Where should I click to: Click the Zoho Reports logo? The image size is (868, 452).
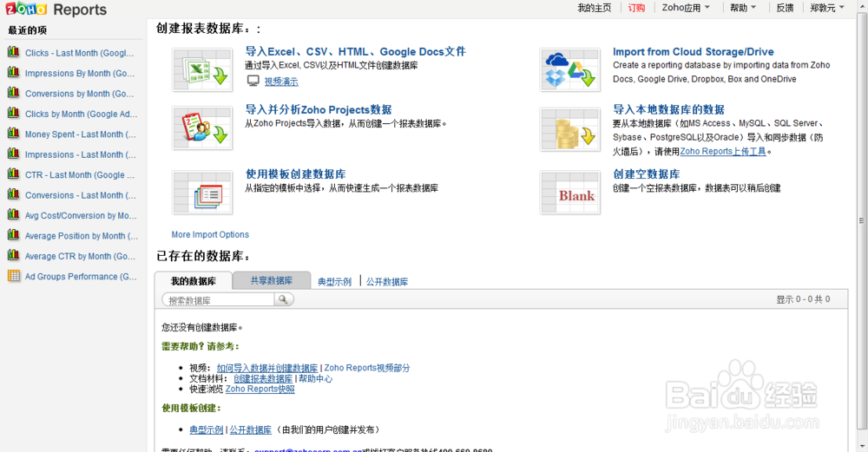click(x=56, y=10)
